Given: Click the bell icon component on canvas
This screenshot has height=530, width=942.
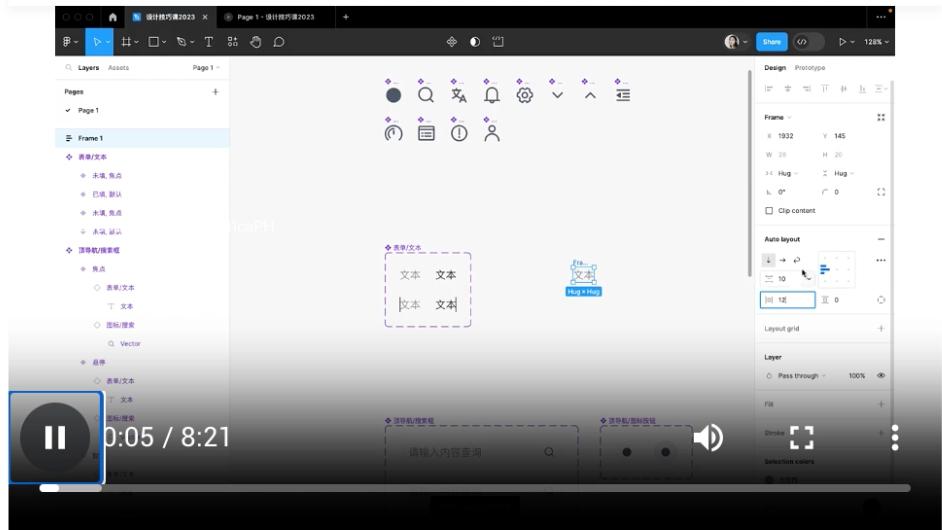Looking at the screenshot, I should coord(491,95).
